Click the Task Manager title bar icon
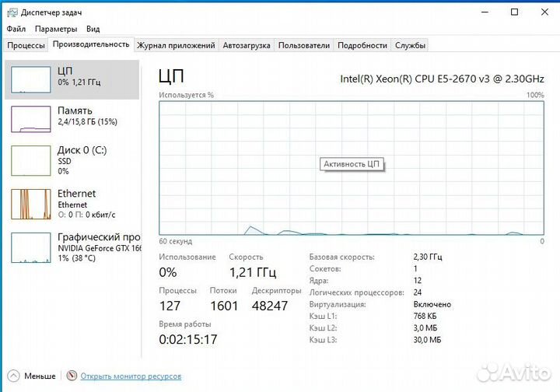 [12, 13]
